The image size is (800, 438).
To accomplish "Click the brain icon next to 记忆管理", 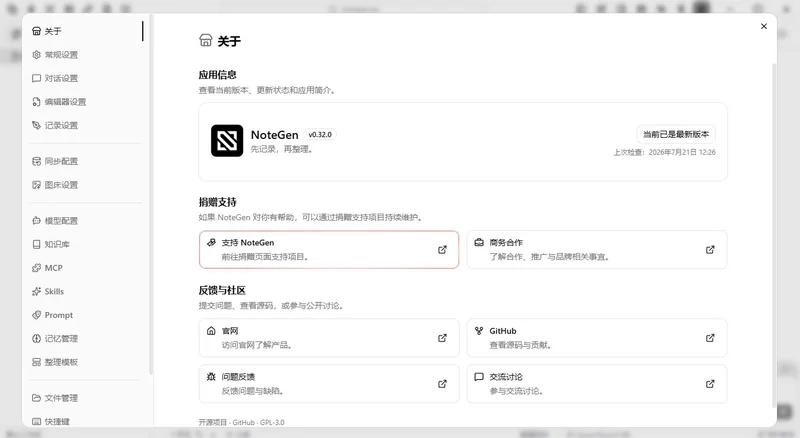I will click(36, 338).
